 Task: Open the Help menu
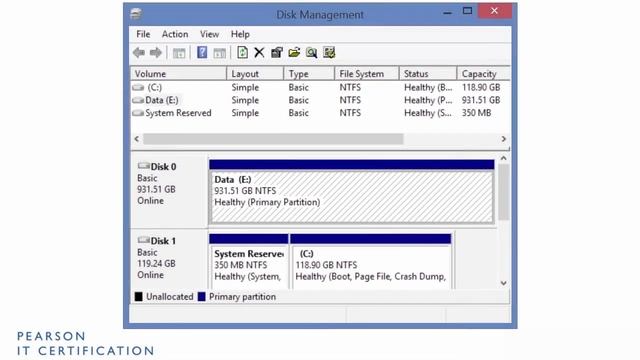[240, 34]
